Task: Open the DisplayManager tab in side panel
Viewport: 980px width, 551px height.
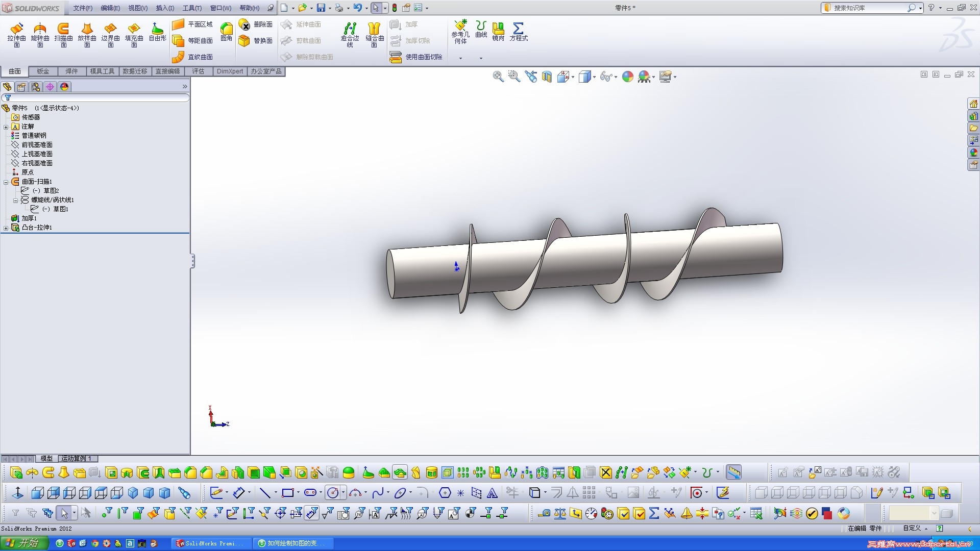Action: pyautogui.click(x=64, y=87)
